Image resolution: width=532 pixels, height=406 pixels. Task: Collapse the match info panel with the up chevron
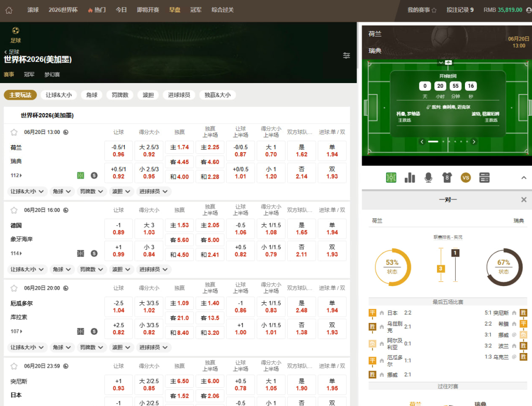click(524, 178)
